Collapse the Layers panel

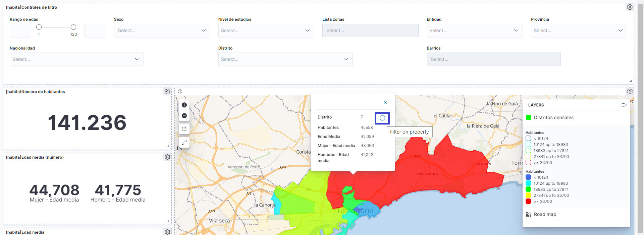tap(624, 105)
